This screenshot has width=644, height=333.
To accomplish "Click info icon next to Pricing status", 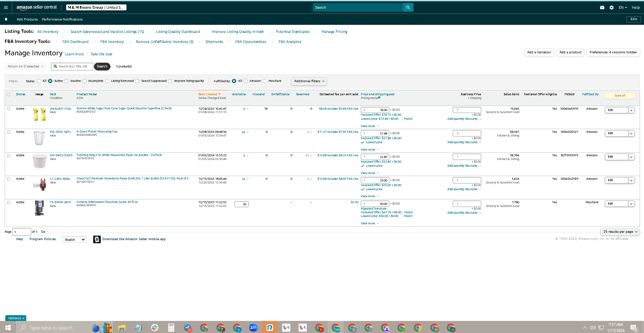I will coord(379,98).
